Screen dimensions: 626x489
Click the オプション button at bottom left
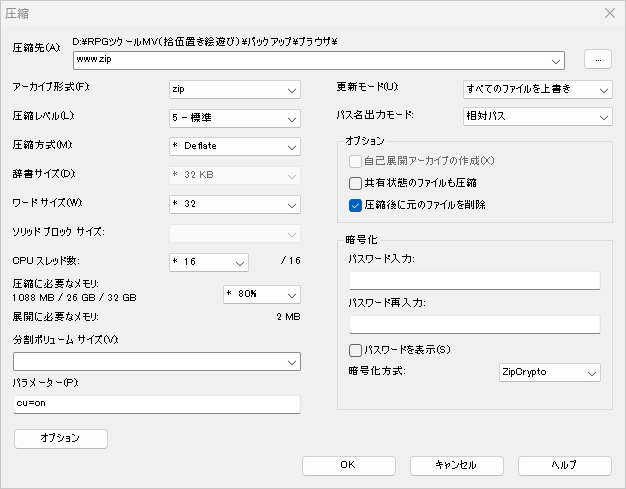[x=61, y=438]
